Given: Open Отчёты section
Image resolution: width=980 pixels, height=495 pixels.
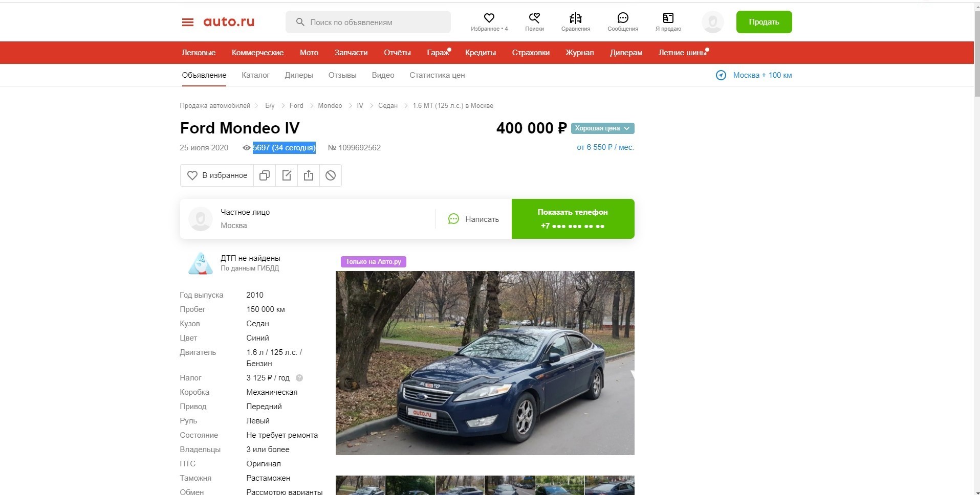Looking at the screenshot, I should [397, 53].
